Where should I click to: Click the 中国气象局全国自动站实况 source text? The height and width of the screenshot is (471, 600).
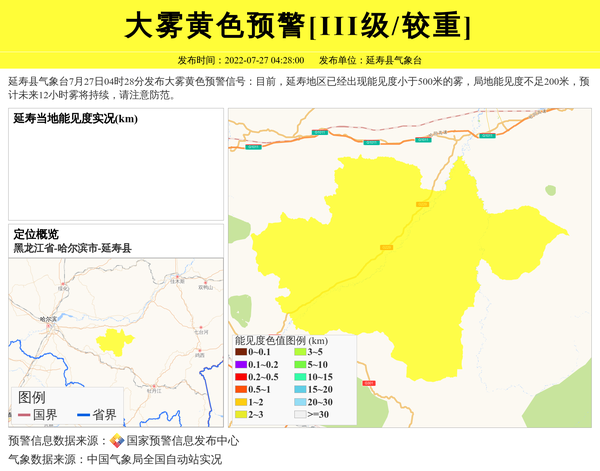click(154, 459)
